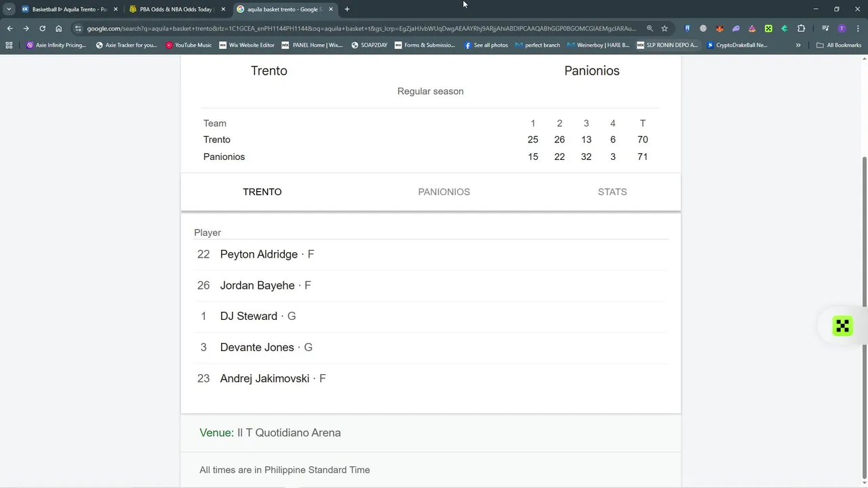
Task: Open Axie Infinity Pricing bookmark
Action: click(56, 45)
